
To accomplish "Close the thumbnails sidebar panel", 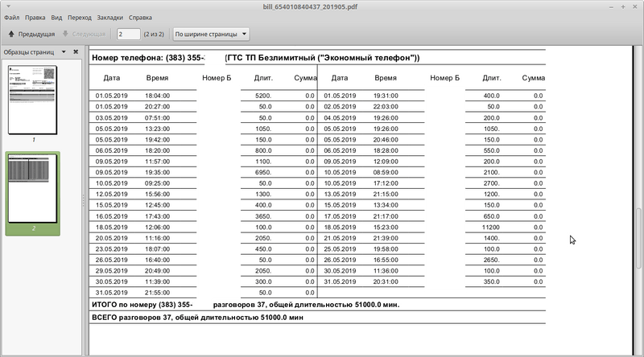I will click(76, 52).
